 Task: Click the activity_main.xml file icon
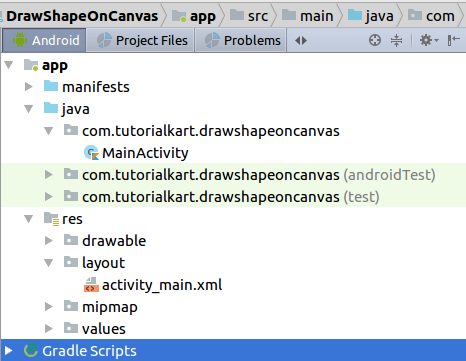tap(91, 285)
